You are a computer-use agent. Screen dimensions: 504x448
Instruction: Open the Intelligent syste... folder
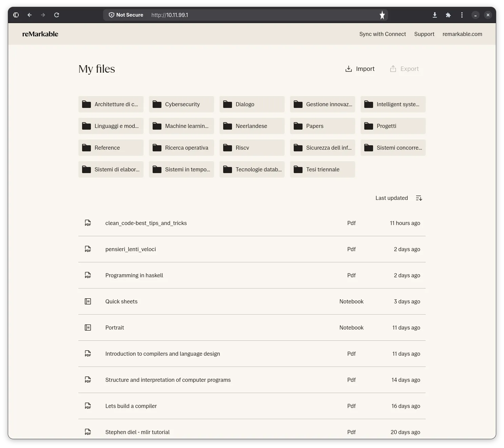click(393, 104)
